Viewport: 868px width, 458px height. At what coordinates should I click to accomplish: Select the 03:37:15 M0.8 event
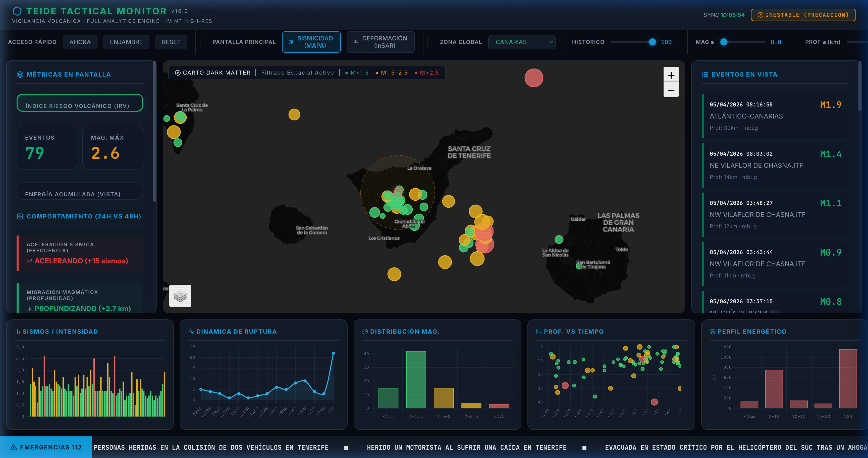point(775,302)
